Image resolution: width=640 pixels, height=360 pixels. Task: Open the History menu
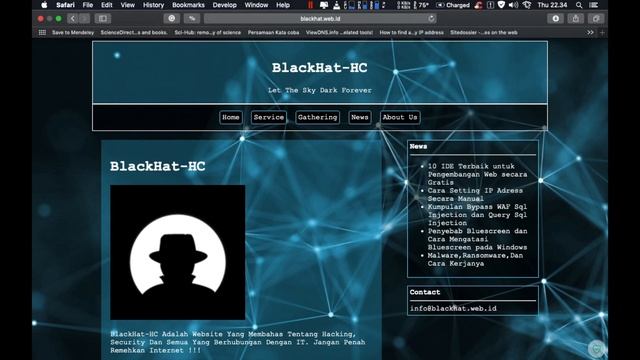click(x=153, y=5)
